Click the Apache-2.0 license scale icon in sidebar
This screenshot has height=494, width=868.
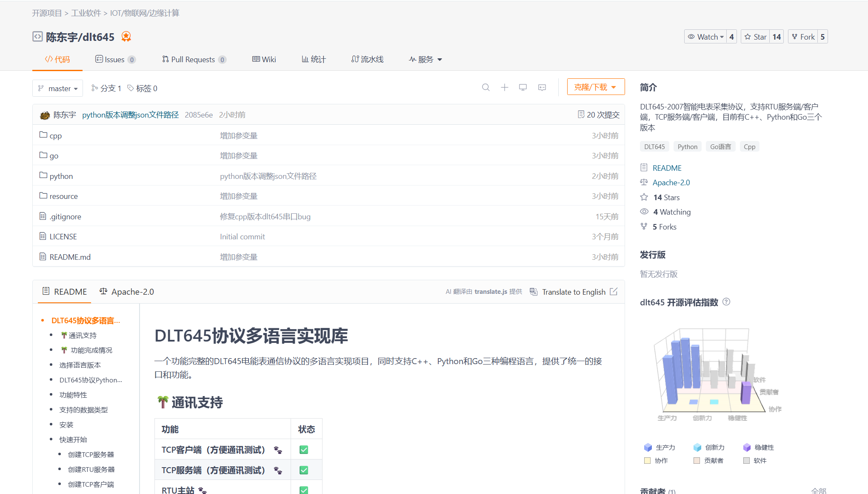click(x=644, y=182)
